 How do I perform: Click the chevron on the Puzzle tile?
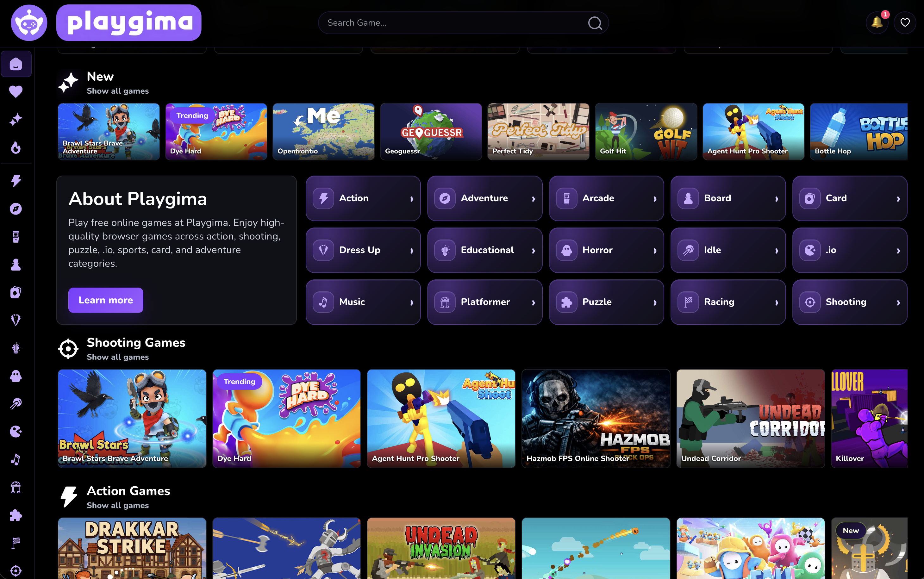(x=655, y=302)
